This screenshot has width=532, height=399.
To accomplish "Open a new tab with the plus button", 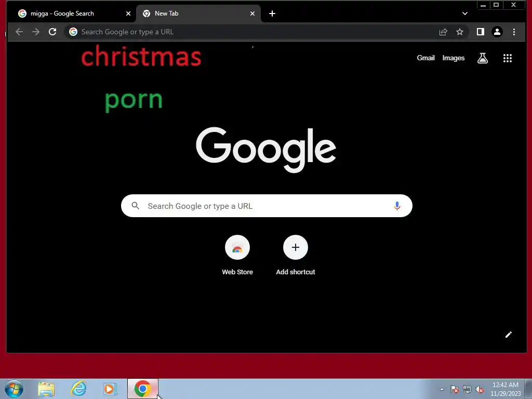I will pos(272,14).
